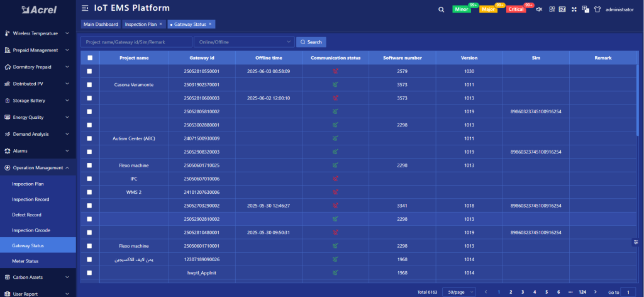The width and height of the screenshot is (644, 297).
Task: Check the WMS 2 row checkbox
Action: [89, 192]
